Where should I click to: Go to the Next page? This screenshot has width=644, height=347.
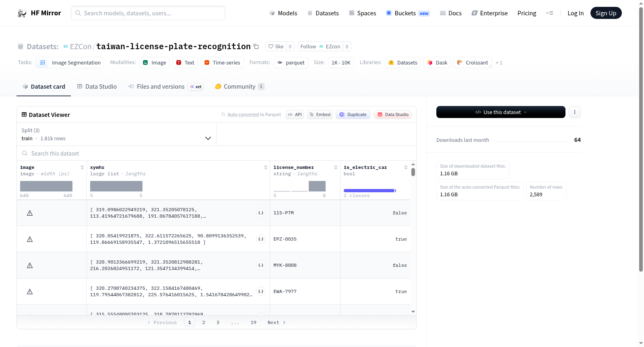(x=277, y=322)
